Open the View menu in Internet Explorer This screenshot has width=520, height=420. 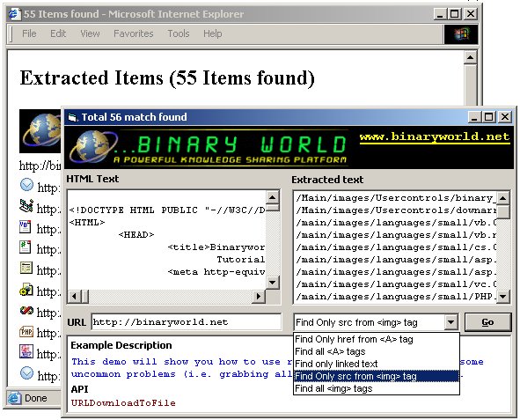(x=90, y=33)
